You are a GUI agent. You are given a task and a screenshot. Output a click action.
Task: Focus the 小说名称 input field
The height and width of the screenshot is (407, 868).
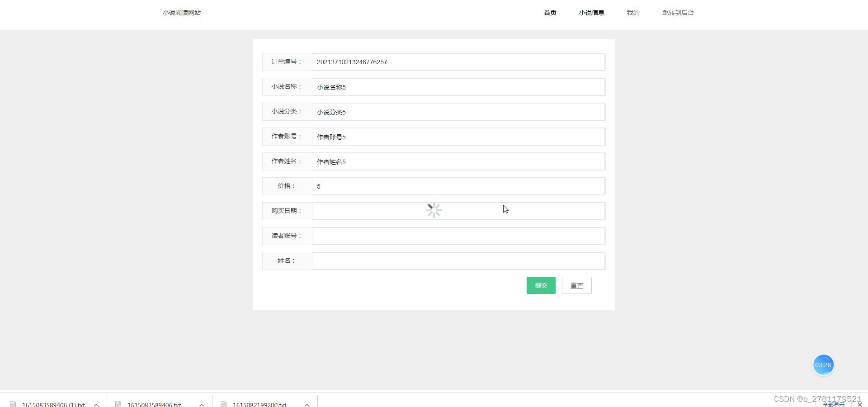pyautogui.click(x=458, y=87)
